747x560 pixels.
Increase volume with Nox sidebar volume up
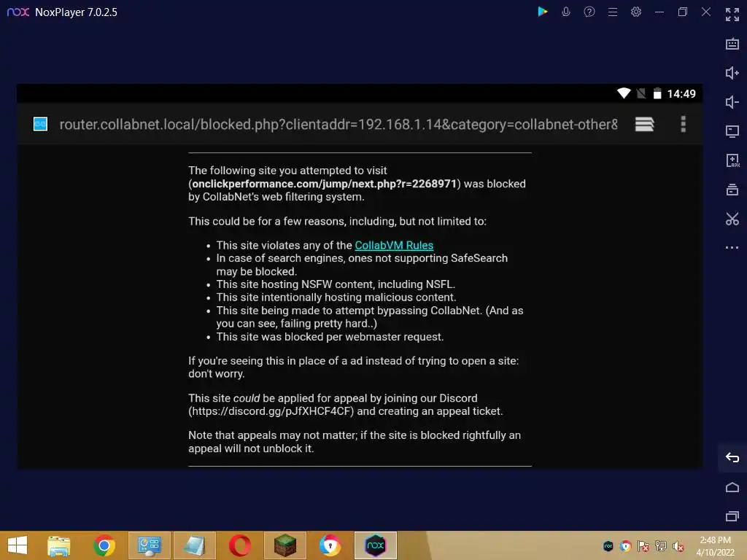click(732, 73)
